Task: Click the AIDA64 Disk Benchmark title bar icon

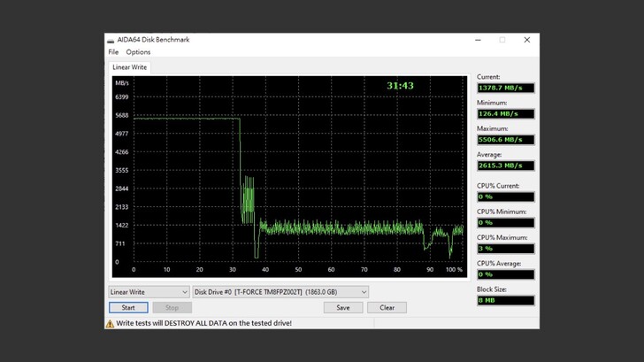Action: tap(111, 40)
